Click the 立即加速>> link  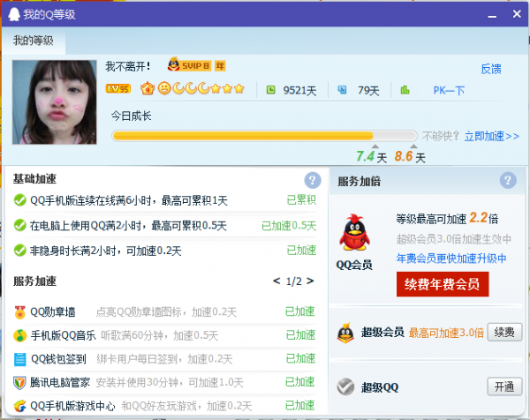pos(492,136)
